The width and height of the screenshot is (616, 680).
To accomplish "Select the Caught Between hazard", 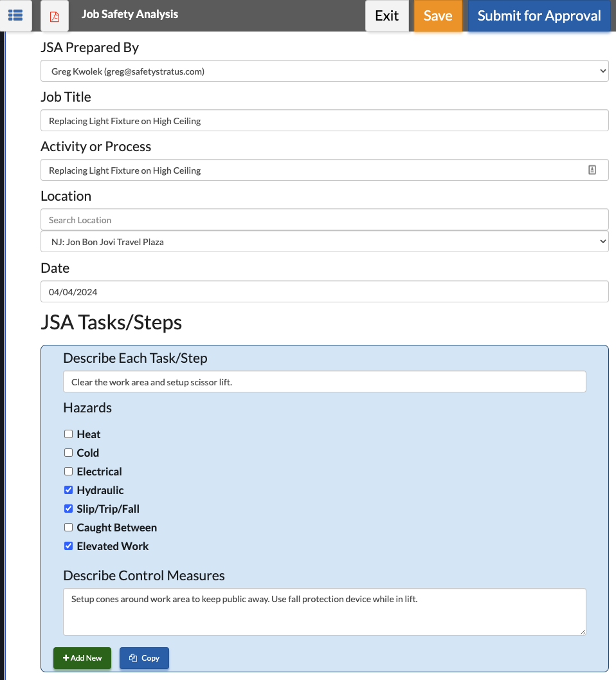I will 68,527.
